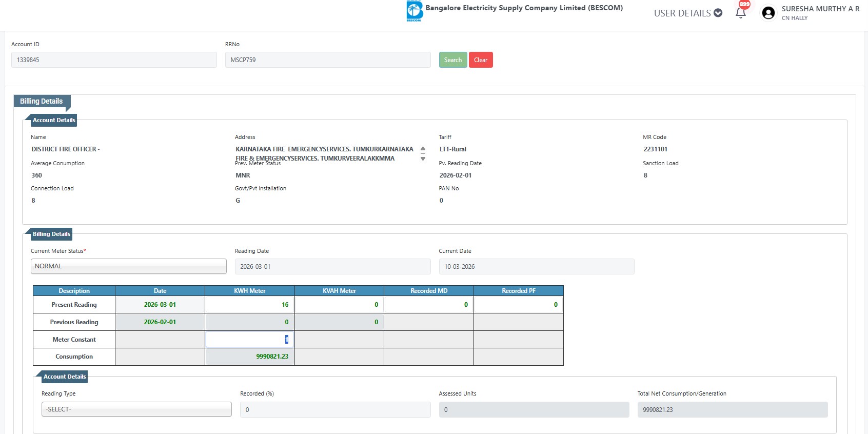Click the Reading Date field
This screenshot has width=868, height=434.
tap(332, 267)
